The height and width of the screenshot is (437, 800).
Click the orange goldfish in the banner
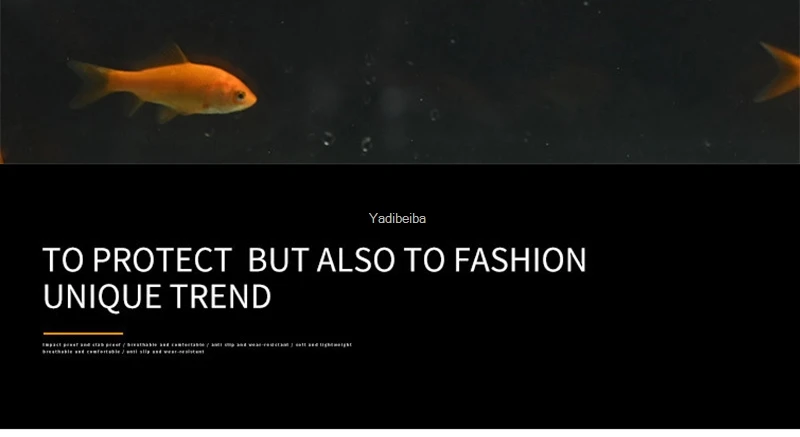162,84
